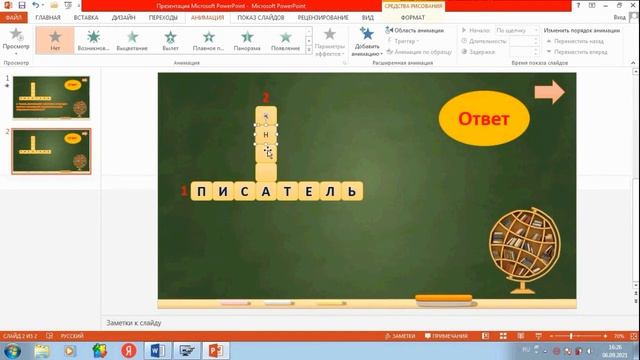
Task: Open the Windows Start button
Action: pos(12,351)
